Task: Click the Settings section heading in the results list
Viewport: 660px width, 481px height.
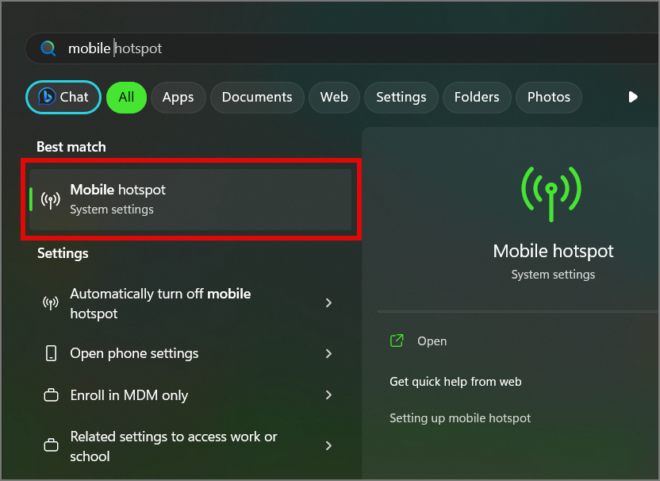Action: [63, 253]
